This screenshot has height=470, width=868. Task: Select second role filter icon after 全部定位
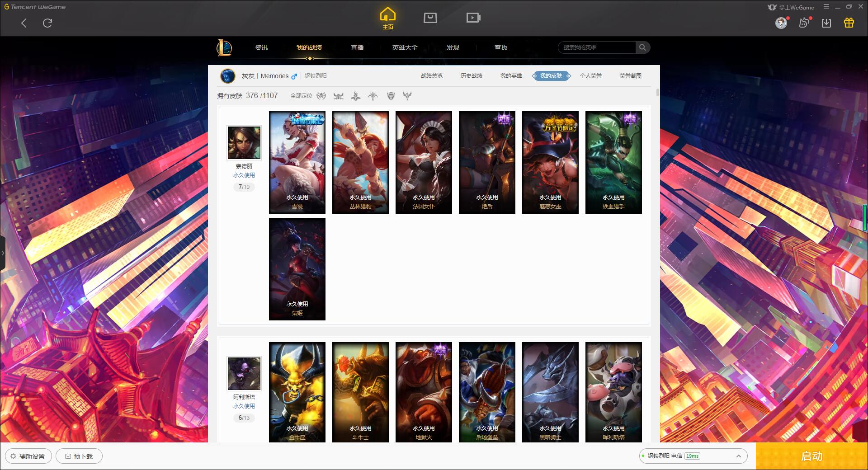click(338, 96)
